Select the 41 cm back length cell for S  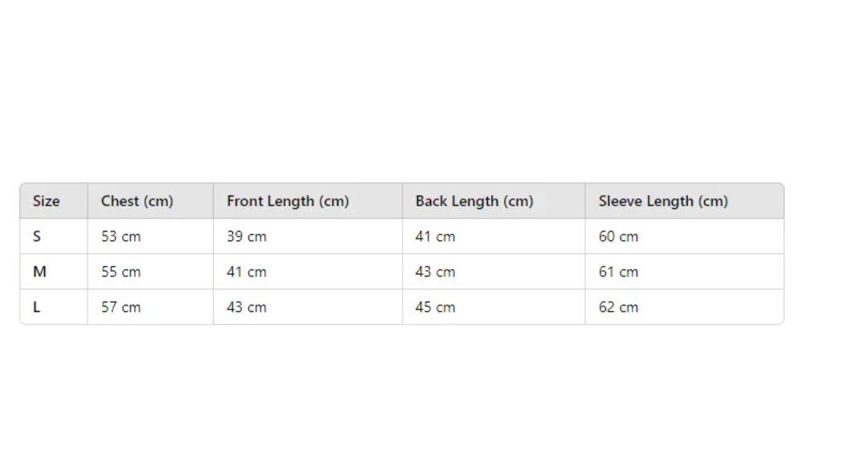click(x=493, y=236)
